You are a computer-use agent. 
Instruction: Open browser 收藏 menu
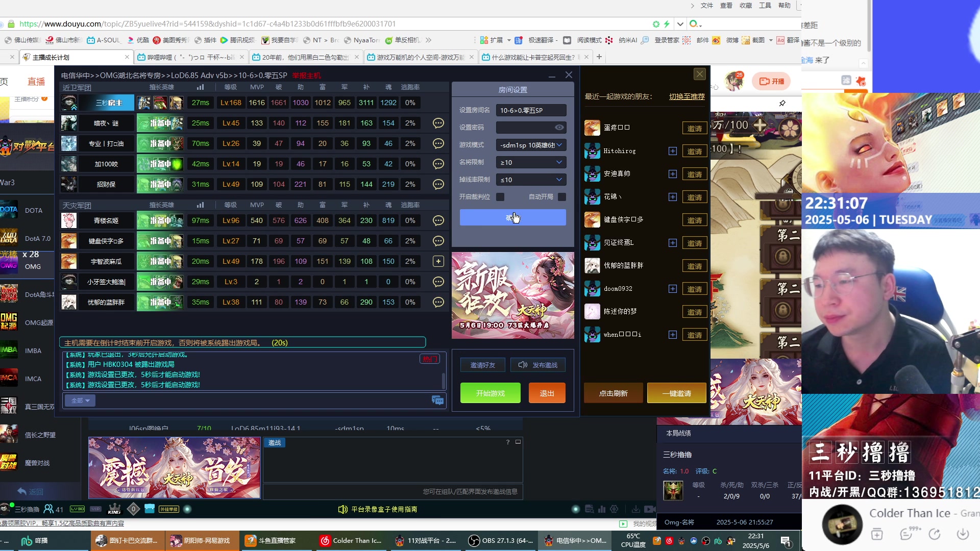pyautogui.click(x=746, y=6)
